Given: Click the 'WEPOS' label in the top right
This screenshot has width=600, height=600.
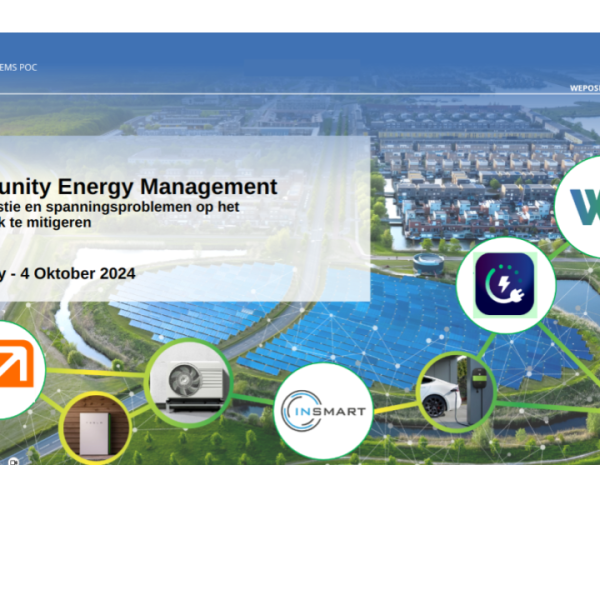Looking at the screenshot, I should (584, 87).
